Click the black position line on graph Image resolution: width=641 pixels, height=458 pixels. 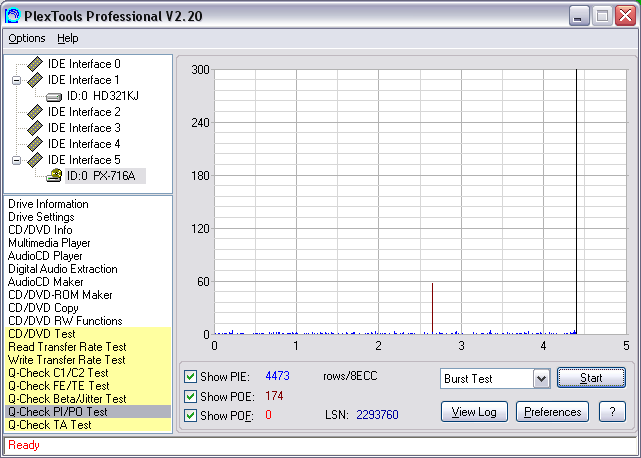(x=576, y=202)
